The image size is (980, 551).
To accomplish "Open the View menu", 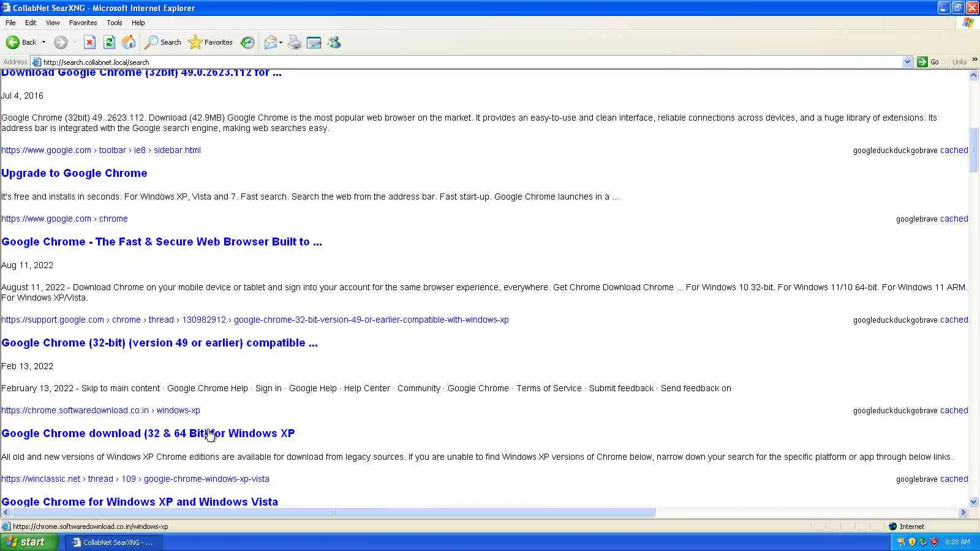I will pyautogui.click(x=53, y=23).
